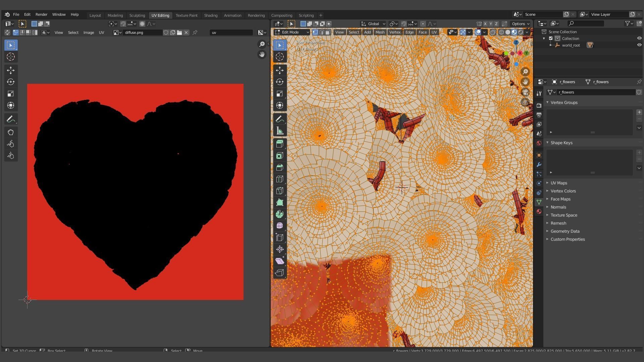Open the UV menu in 3D viewport
Viewport: 644px width, 362px height.
[434, 32]
